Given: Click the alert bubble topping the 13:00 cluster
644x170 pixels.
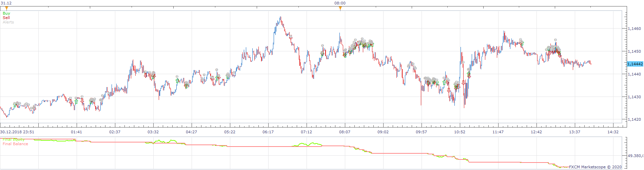Looking at the screenshot, I should point(555,40).
